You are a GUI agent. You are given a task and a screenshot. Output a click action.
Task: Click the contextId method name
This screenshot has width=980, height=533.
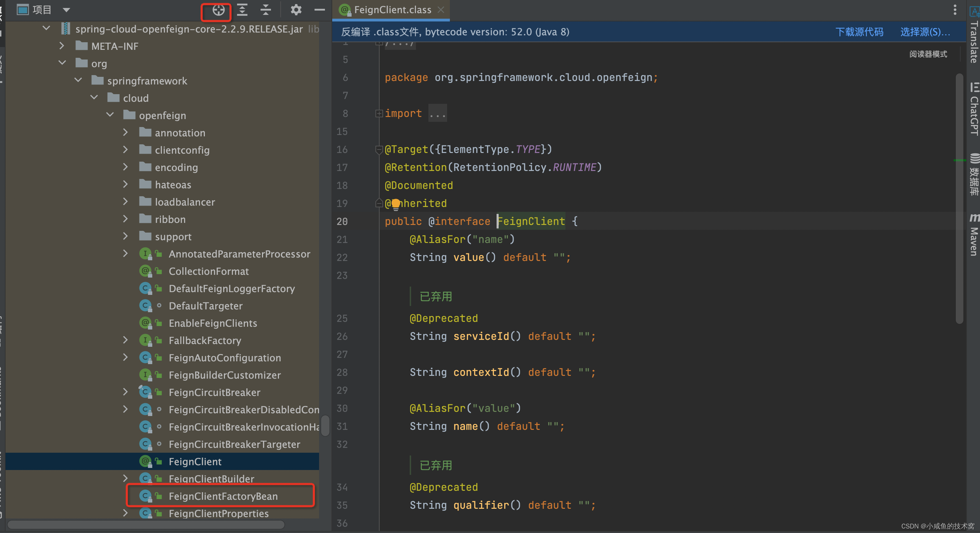[x=481, y=372]
